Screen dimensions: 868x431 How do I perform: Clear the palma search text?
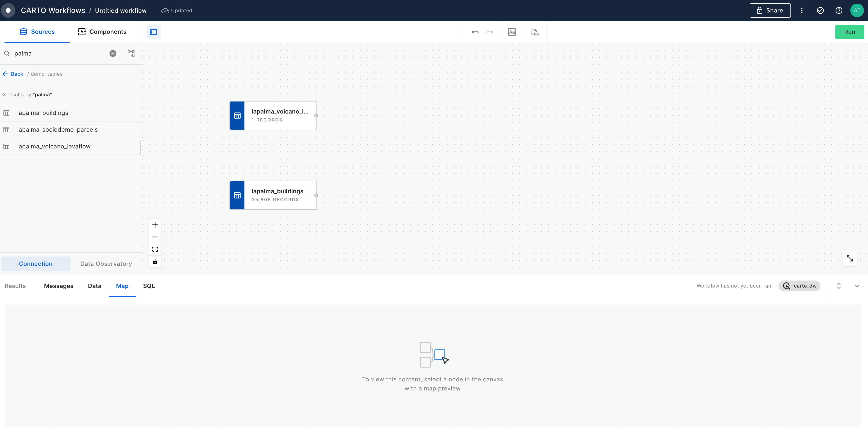(113, 53)
